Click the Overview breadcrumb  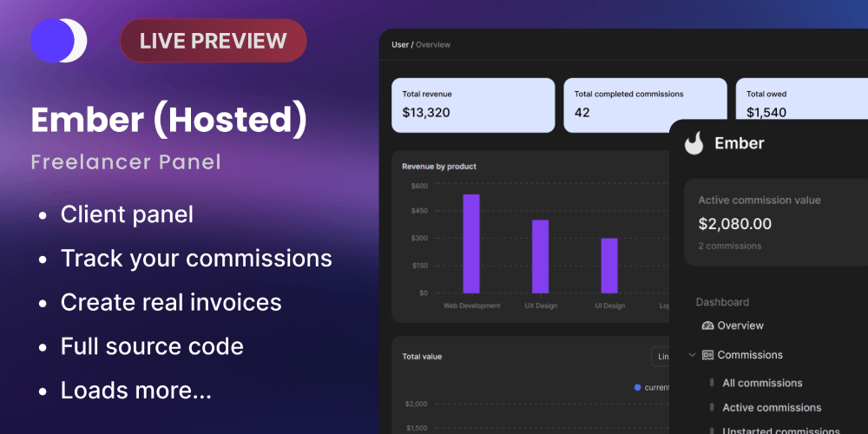pos(433,45)
